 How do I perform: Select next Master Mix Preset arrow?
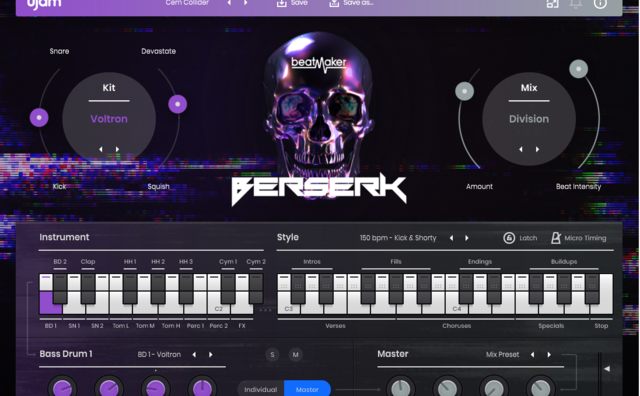click(549, 354)
